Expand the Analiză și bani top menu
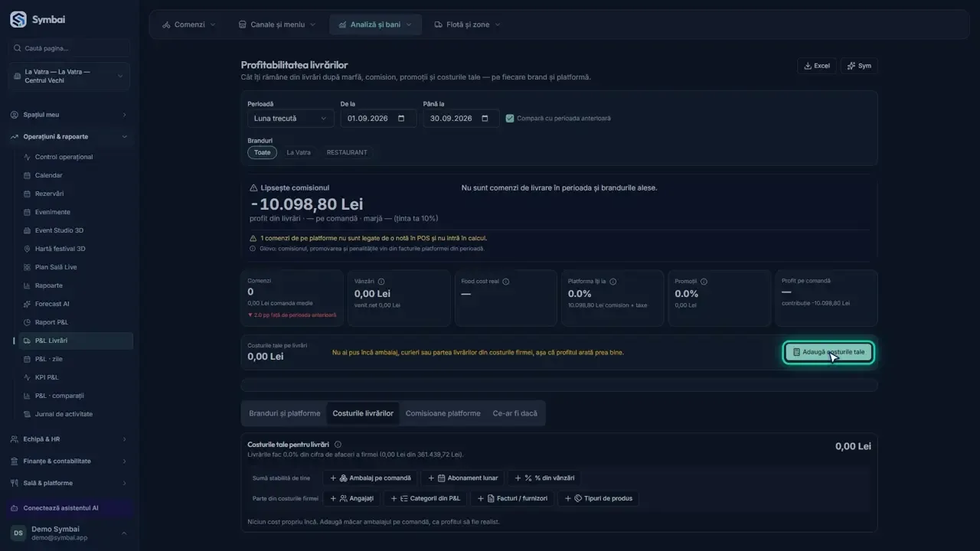This screenshot has width=980, height=551. (x=375, y=24)
